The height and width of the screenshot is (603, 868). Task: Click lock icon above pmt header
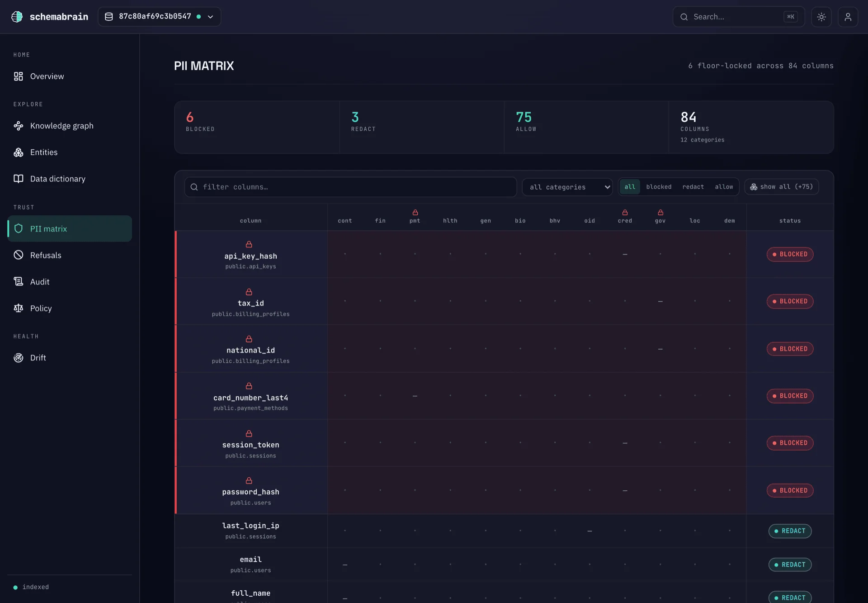pyautogui.click(x=415, y=213)
